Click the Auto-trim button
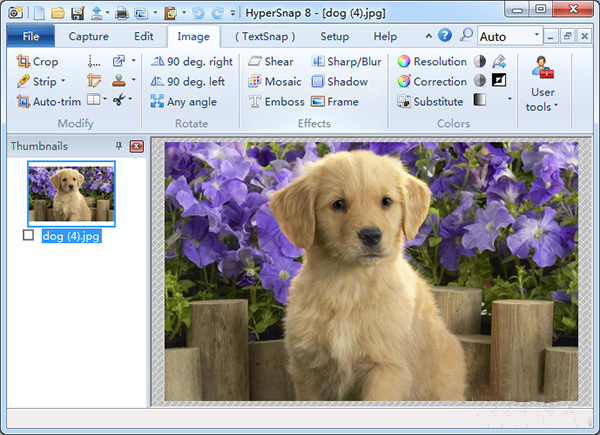The width and height of the screenshot is (600, 435). coord(46,101)
